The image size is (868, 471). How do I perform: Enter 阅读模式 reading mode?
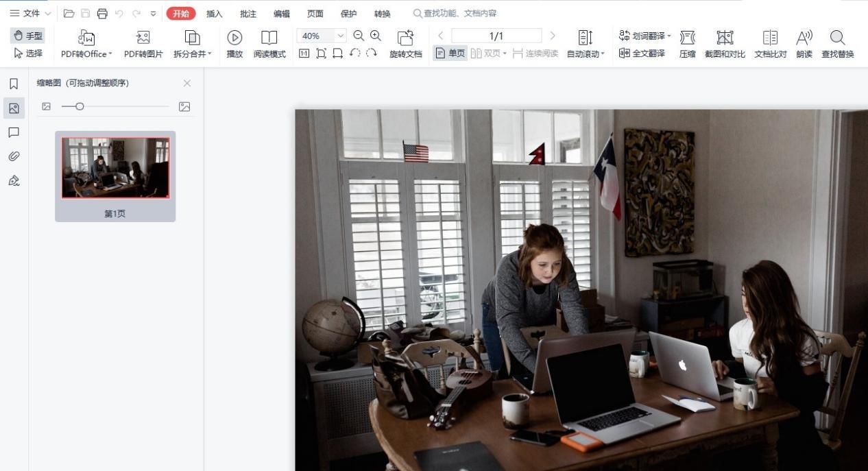coord(269,44)
